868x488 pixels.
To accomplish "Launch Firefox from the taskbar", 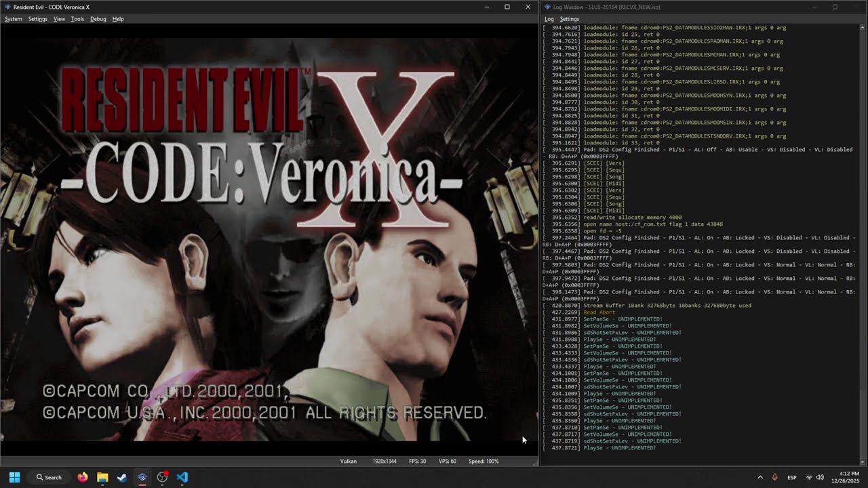I will click(x=83, y=477).
